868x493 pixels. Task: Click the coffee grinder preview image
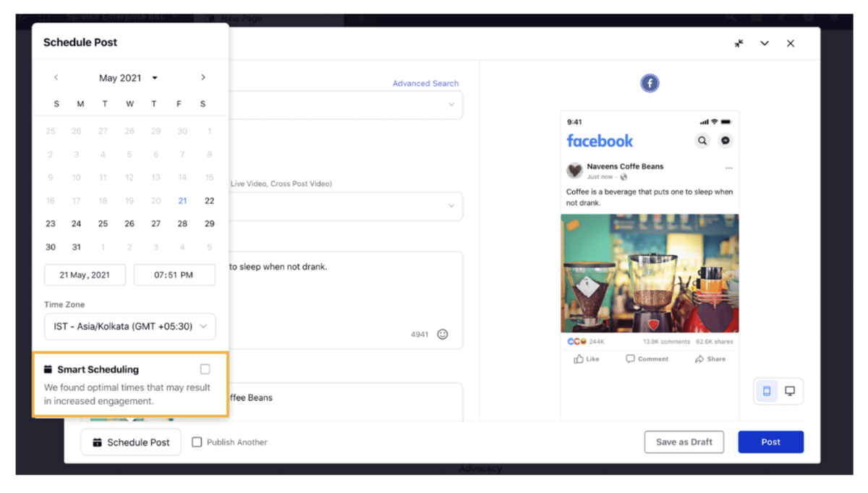pyautogui.click(x=650, y=273)
